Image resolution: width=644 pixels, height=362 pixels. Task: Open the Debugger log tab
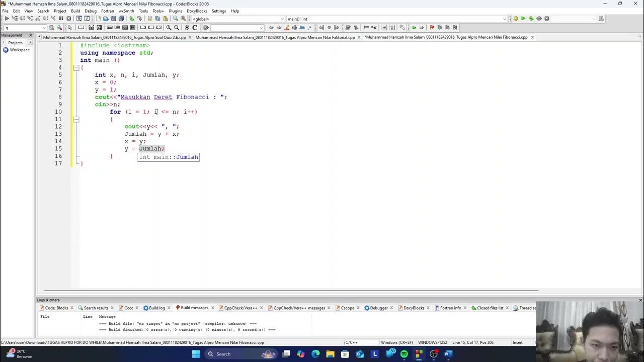click(379, 308)
